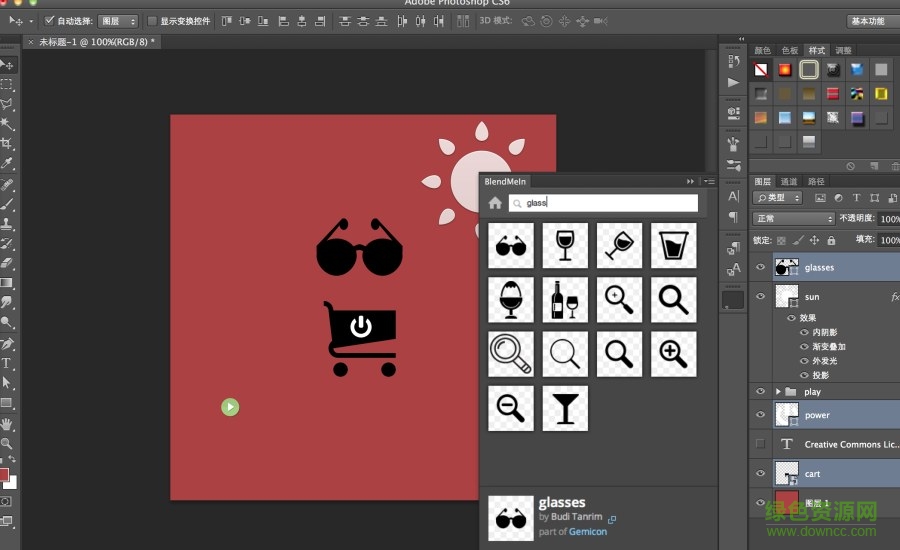The image size is (900, 550).
Task: Click the lock-all padlock icon in Layers
Action: coord(831,240)
